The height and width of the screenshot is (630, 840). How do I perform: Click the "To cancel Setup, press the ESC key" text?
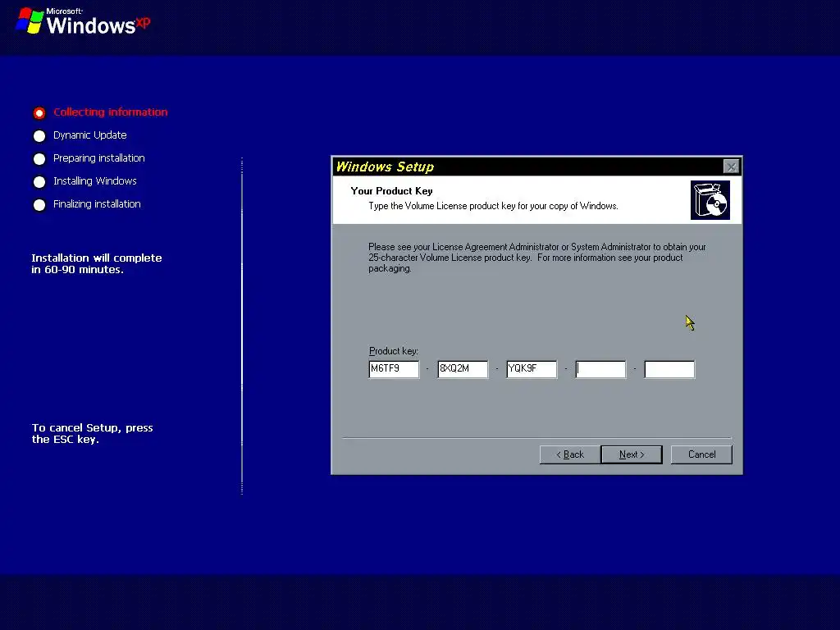92,433
